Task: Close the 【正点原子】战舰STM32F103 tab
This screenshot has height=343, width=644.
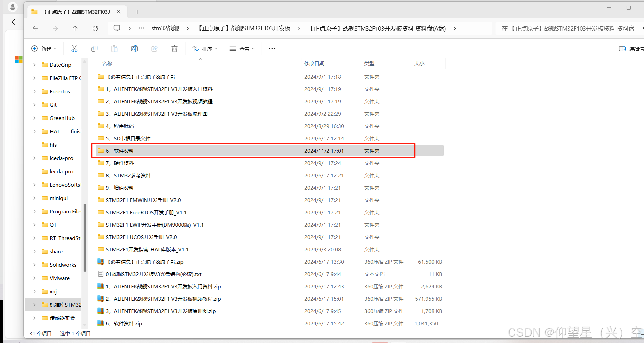Action: click(x=118, y=12)
